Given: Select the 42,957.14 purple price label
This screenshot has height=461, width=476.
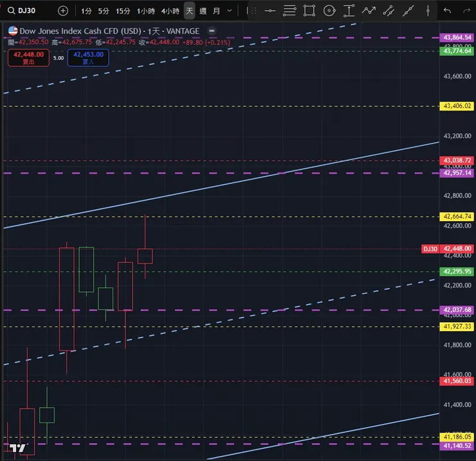Looking at the screenshot, I should [457, 174].
